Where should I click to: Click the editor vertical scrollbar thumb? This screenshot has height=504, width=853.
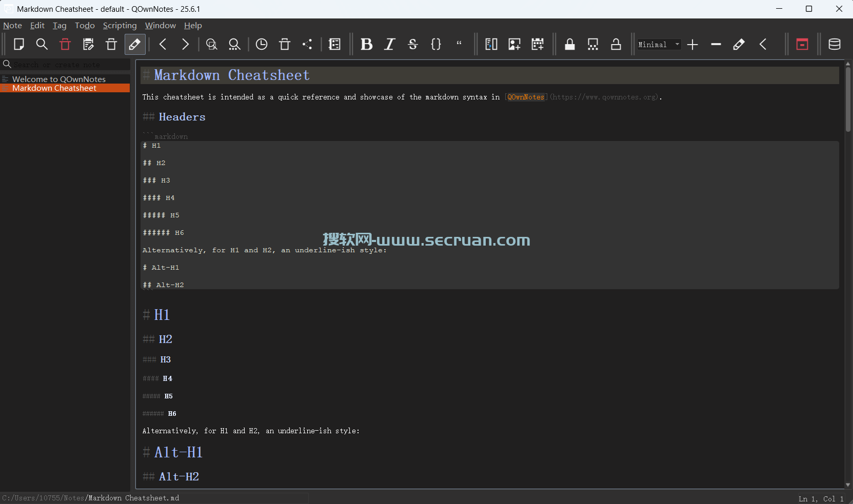[848, 98]
